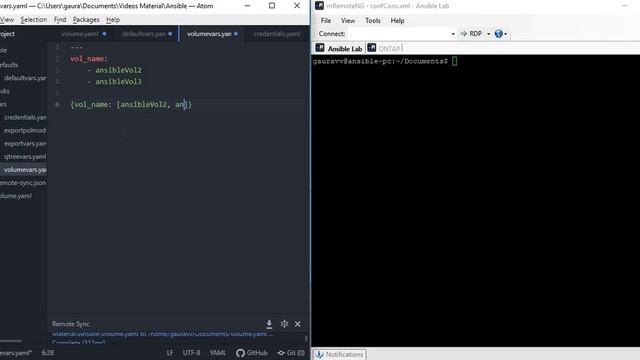Click the Ansible Lab tab icon

(x=320, y=48)
